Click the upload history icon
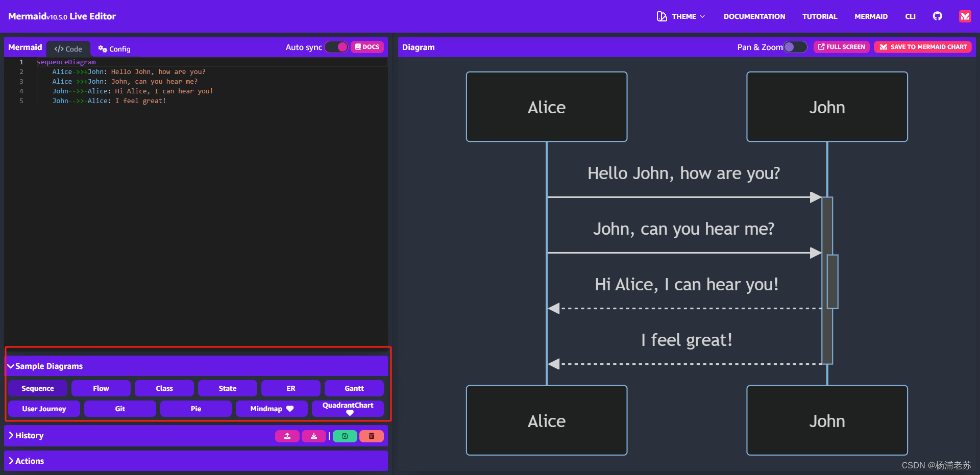The width and height of the screenshot is (980, 475). 287,436
